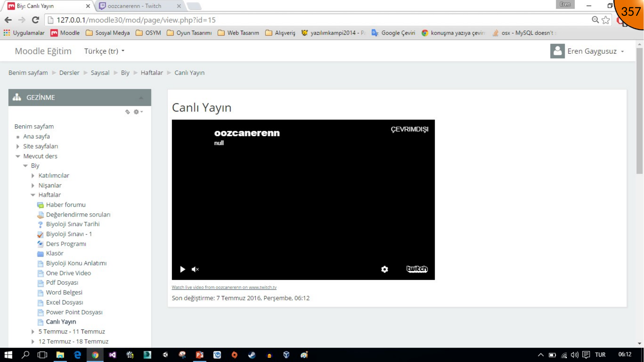644x362 pixels.
Task: Click the user avatar picture
Action: coord(557,51)
